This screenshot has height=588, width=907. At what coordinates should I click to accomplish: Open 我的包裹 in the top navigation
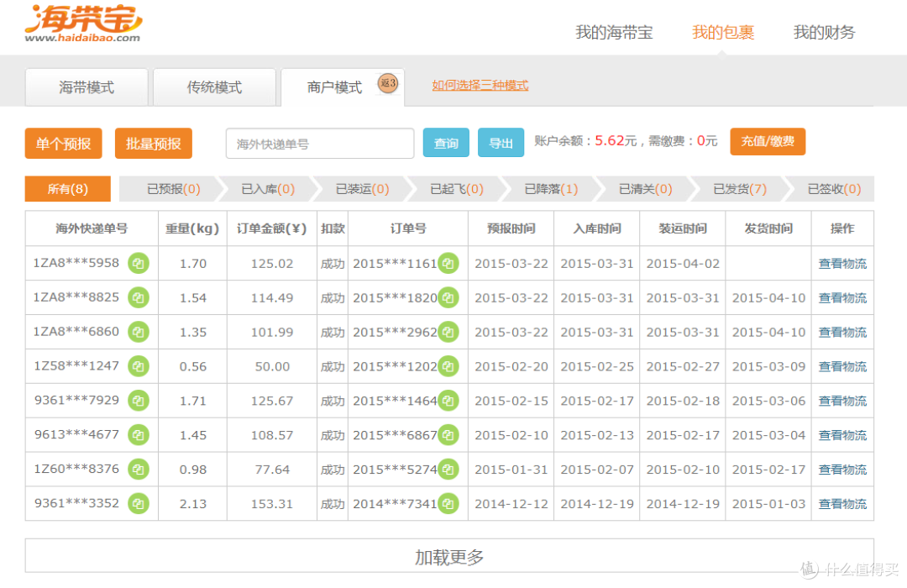click(x=723, y=33)
